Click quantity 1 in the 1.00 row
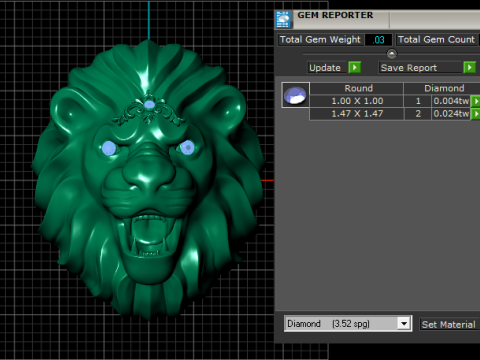 click(x=418, y=101)
